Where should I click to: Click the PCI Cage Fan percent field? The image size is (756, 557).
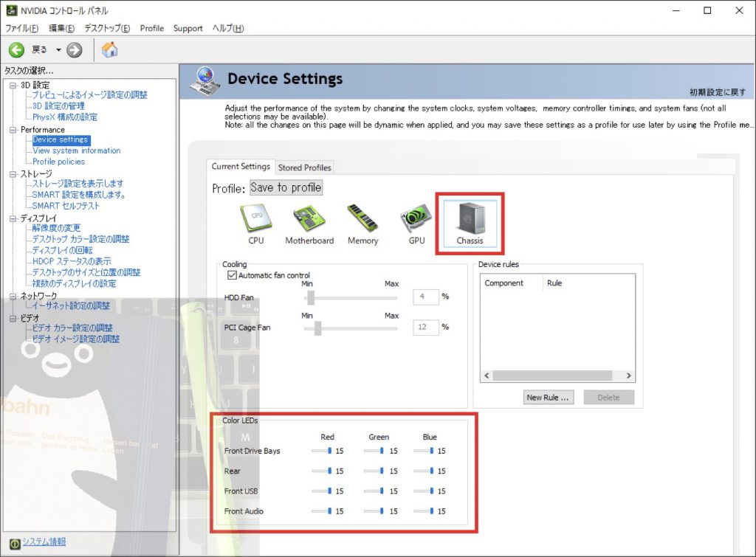click(x=426, y=327)
